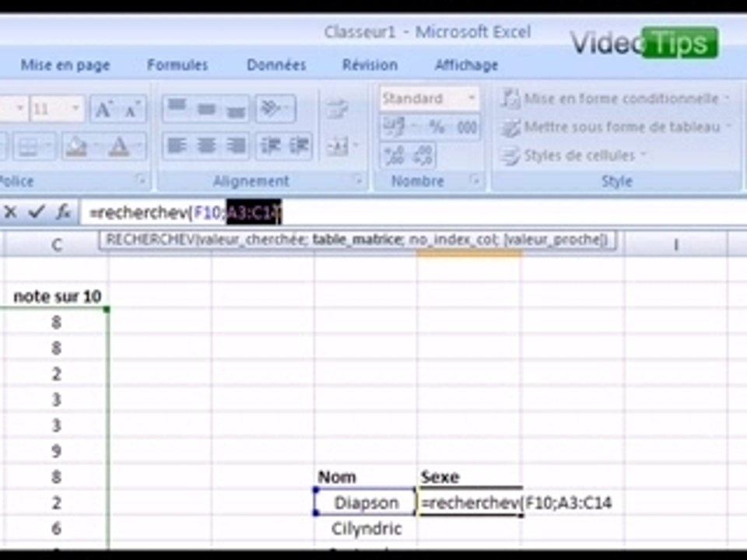The image size is (747, 560).
Task: Click table_matrice argument in the tooltip
Action: 357,240
